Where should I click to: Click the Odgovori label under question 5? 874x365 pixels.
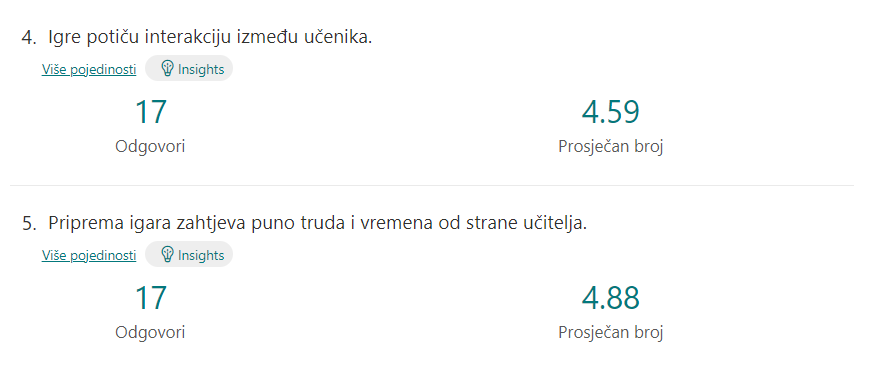150,333
